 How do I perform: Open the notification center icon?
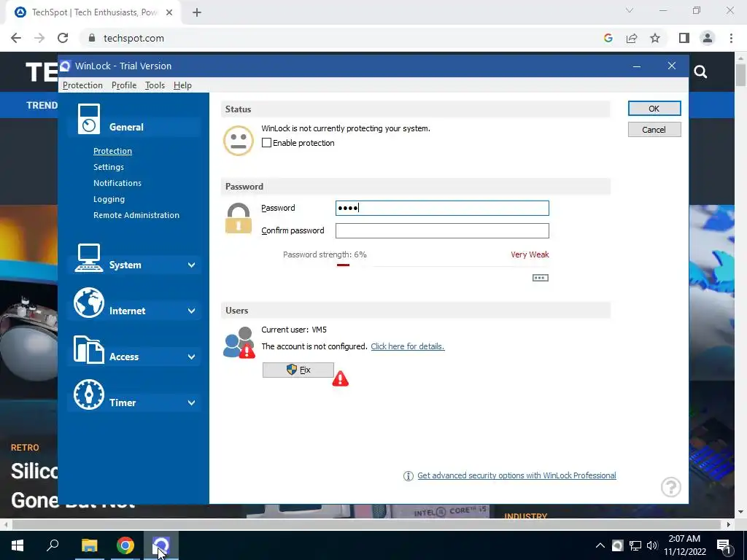724,545
